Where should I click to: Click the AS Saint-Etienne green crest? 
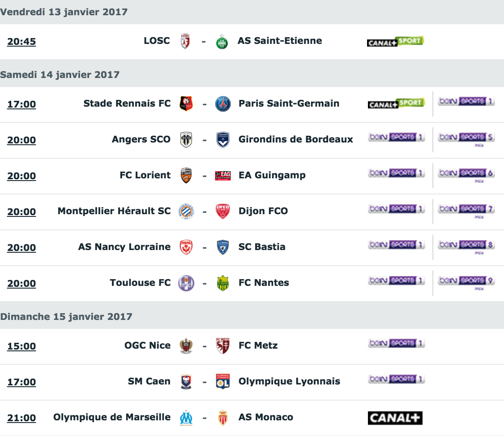[x=222, y=42]
